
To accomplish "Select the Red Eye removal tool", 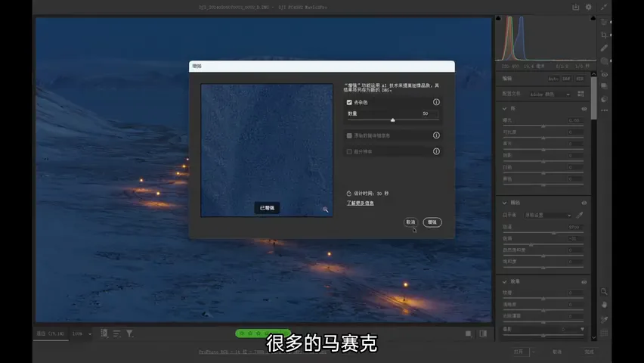I will click(x=604, y=74).
